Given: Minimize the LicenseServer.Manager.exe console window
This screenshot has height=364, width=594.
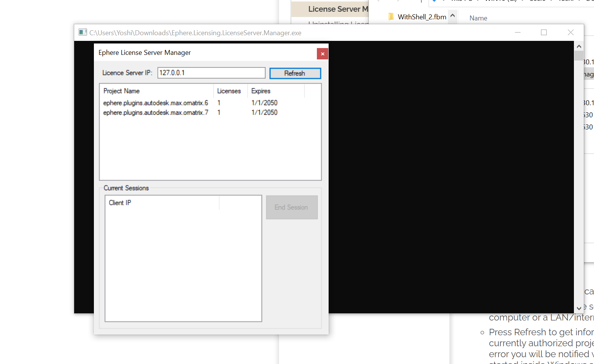Looking at the screenshot, I should (518, 33).
